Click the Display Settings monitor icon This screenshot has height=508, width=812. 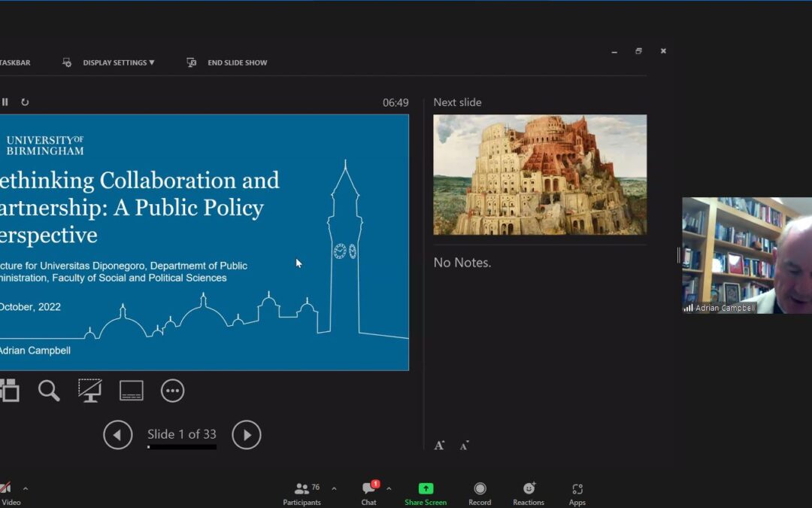tap(67, 62)
